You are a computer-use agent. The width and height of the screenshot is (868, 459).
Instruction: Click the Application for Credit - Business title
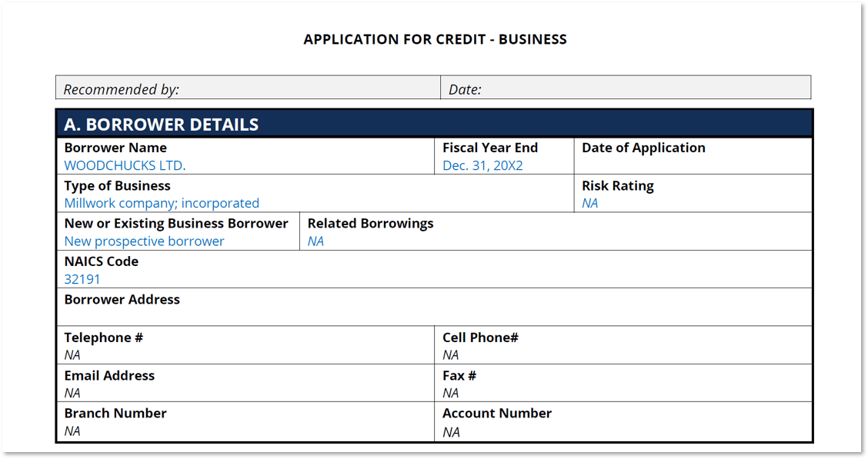[x=435, y=39]
